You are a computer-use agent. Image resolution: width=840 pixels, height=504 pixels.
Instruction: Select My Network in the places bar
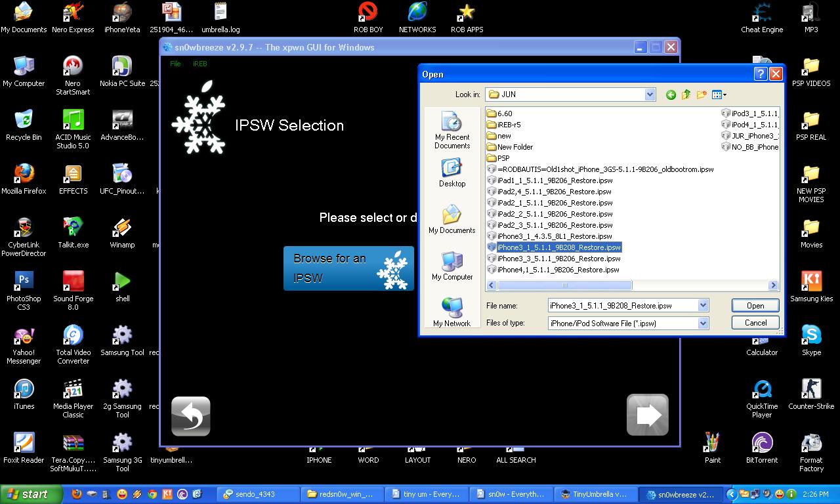pos(452,312)
